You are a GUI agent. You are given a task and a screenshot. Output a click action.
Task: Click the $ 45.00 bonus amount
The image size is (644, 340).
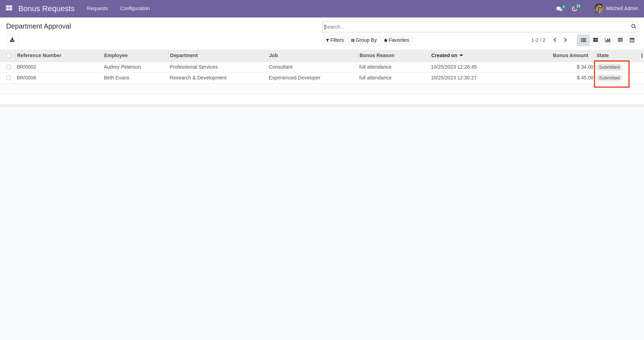click(x=585, y=78)
